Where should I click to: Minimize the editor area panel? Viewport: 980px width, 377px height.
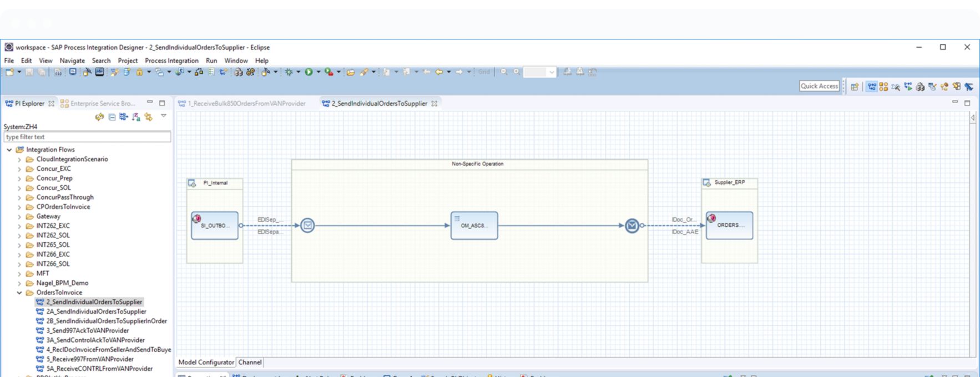(x=954, y=103)
